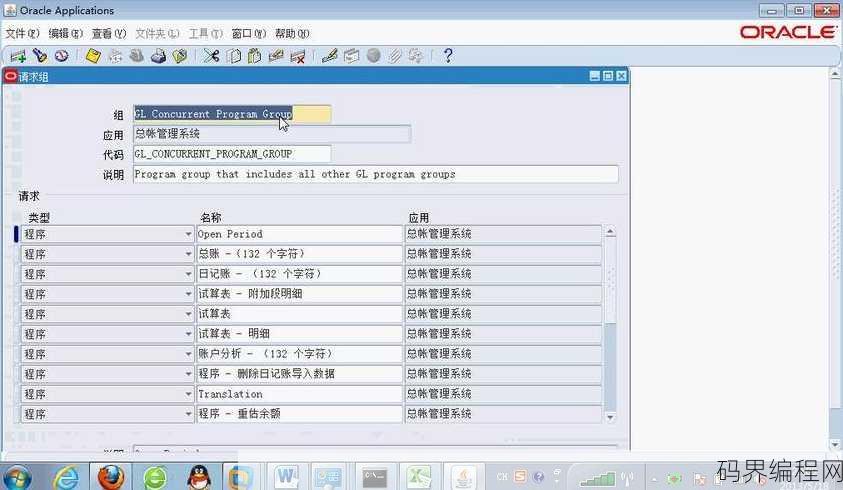Click the Translations globe icon
843x490 pixels.
pyautogui.click(x=373, y=55)
